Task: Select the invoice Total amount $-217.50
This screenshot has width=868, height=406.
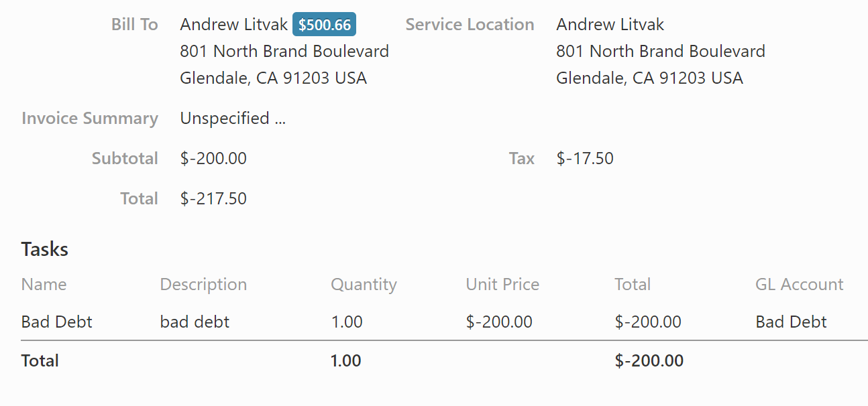Action: 213,199
